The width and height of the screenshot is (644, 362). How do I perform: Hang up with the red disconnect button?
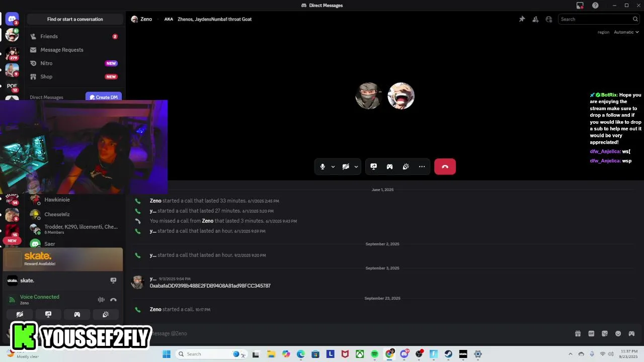click(x=445, y=167)
